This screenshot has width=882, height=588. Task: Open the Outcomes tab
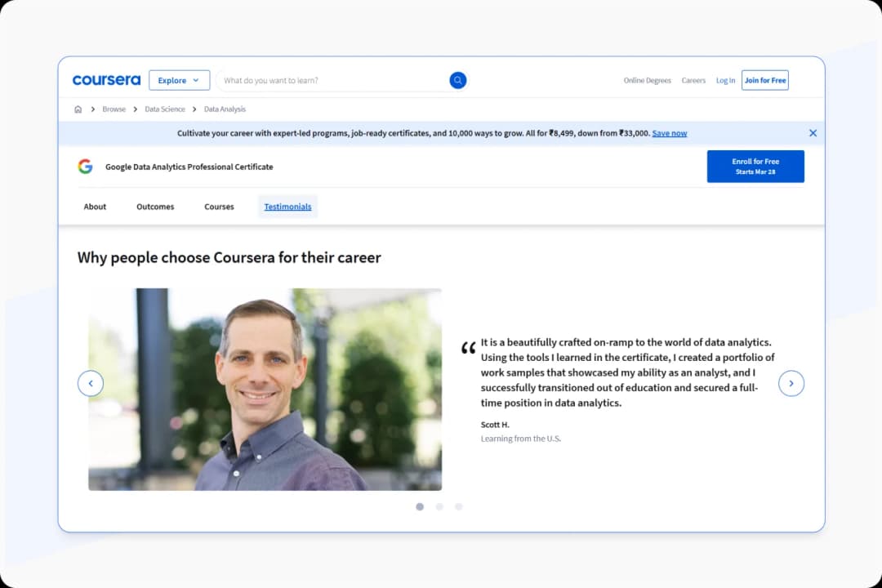pyautogui.click(x=155, y=207)
